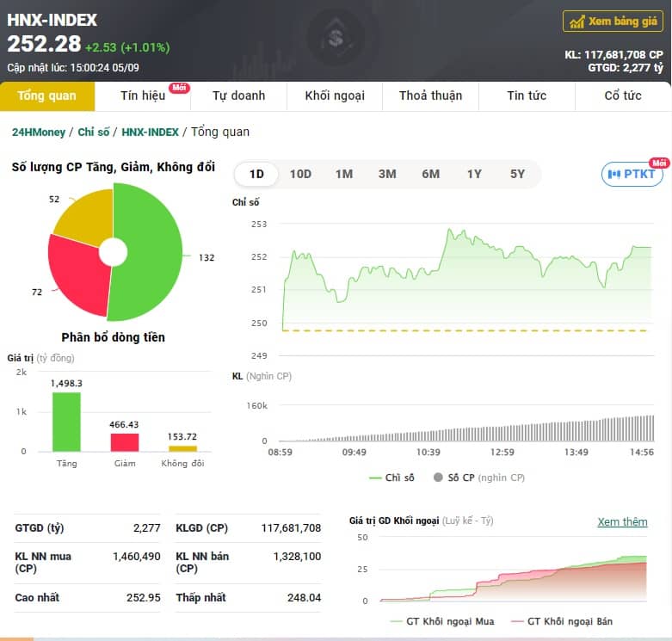This screenshot has height=641, width=672.
Task: Click the Xem bảng giá button
Action: 613,22
